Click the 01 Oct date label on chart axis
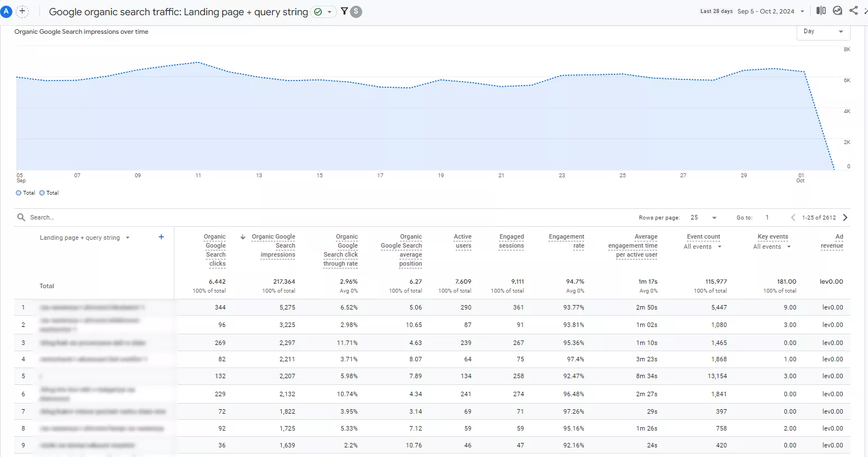The width and height of the screenshot is (868, 457). (x=800, y=178)
